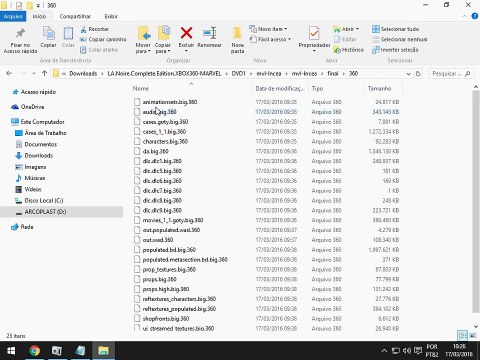This screenshot has height=360, width=480.
Task: Expand Fácil acesso dropdown
Action: [270, 39]
